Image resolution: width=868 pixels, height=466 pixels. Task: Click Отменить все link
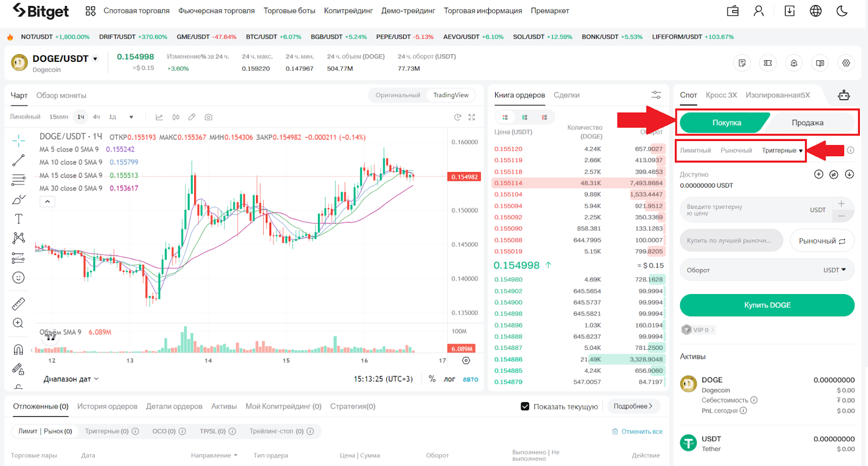(637, 432)
